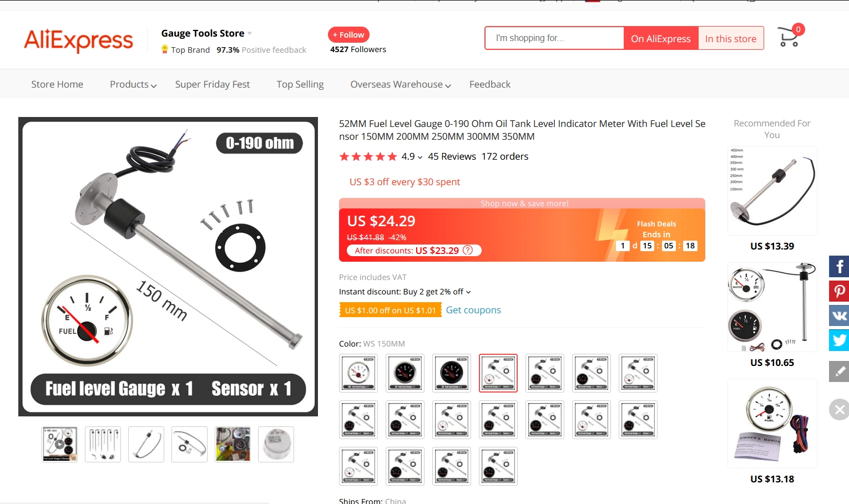The image size is (849, 504).
Task: Expand the Overseas Warehouse menu
Action: point(401,84)
